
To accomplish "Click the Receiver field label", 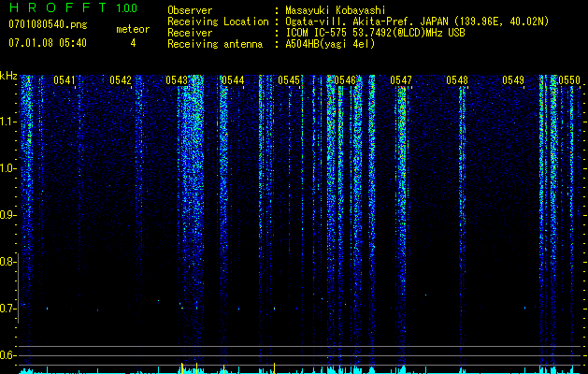I will click(x=190, y=33).
